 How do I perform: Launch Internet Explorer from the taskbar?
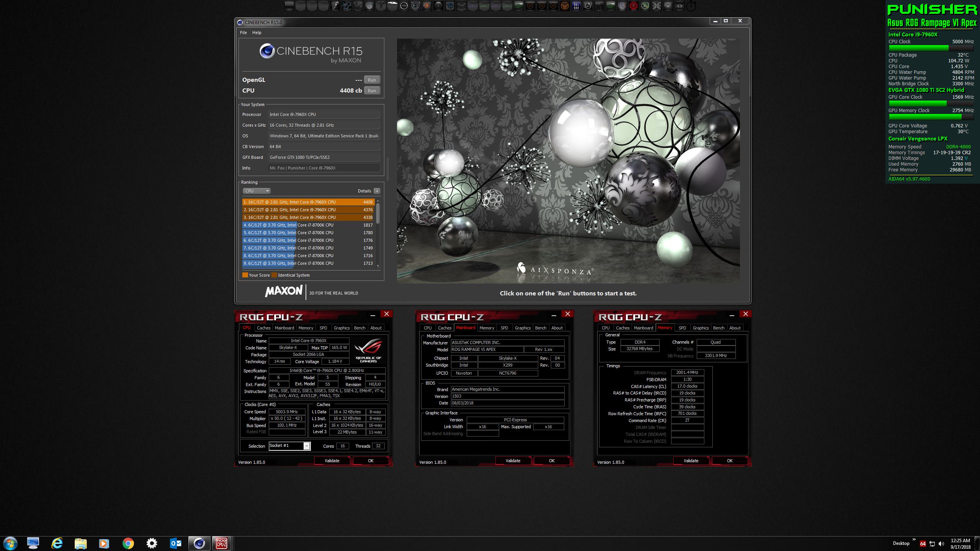(x=57, y=543)
